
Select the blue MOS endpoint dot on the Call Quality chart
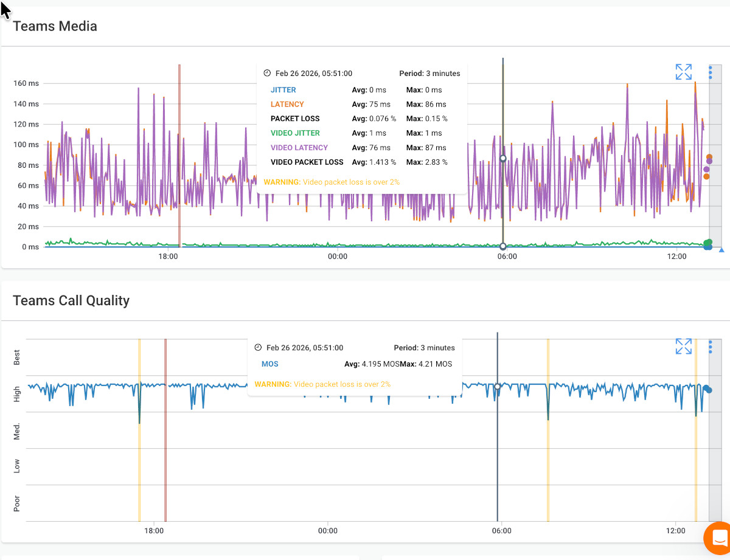click(707, 389)
